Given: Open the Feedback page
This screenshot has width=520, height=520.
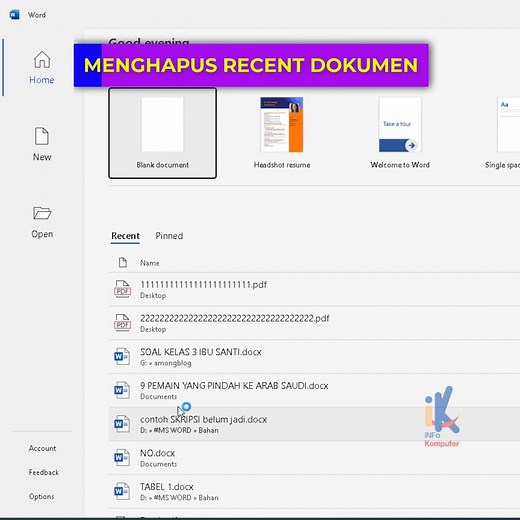Looking at the screenshot, I should click(x=44, y=472).
